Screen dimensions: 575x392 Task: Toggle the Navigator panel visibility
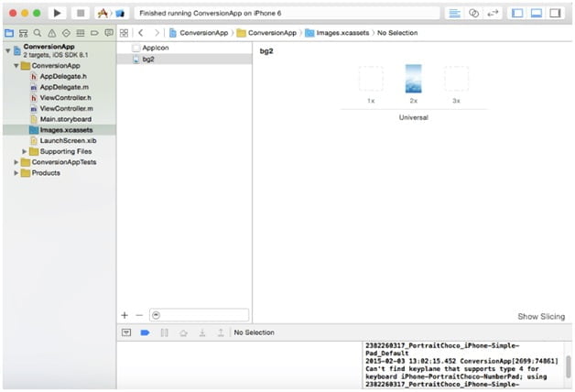(x=519, y=14)
